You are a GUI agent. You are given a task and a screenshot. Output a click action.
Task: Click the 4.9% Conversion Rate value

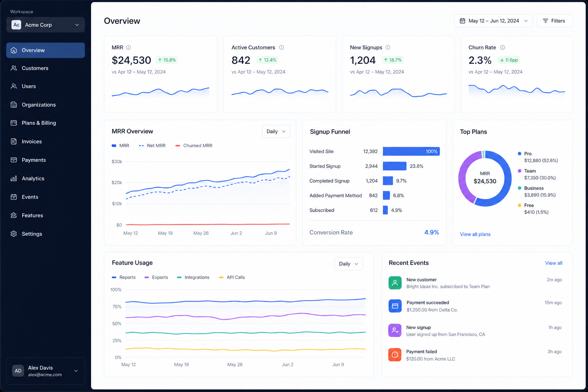coord(431,232)
